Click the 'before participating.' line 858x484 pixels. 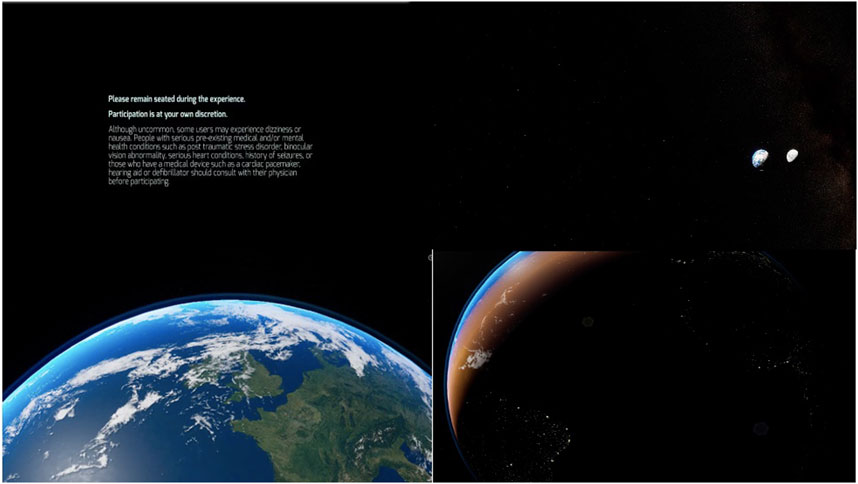[x=139, y=182]
